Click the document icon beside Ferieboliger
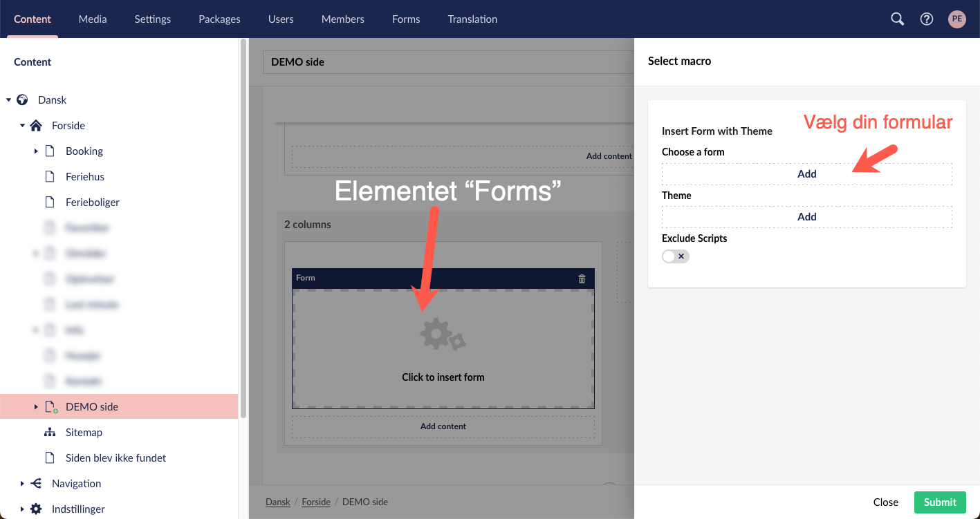This screenshot has height=519, width=980. pyautogui.click(x=50, y=202)
